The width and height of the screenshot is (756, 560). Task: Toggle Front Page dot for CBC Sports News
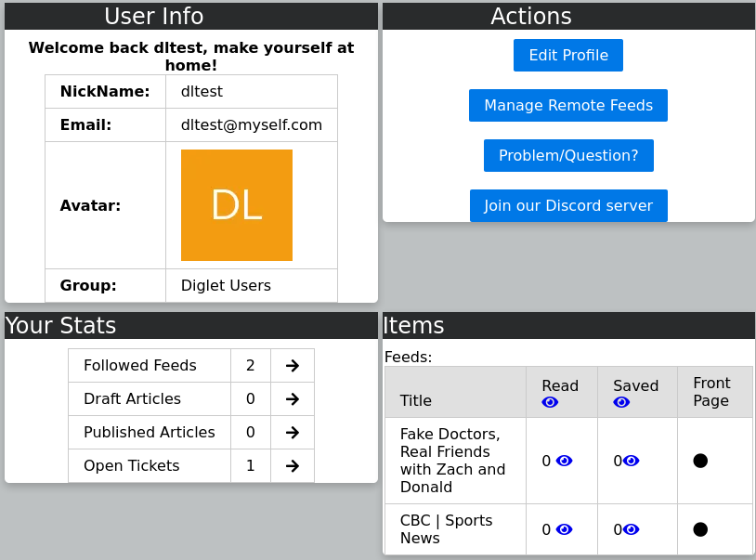(x=700, y=529)
